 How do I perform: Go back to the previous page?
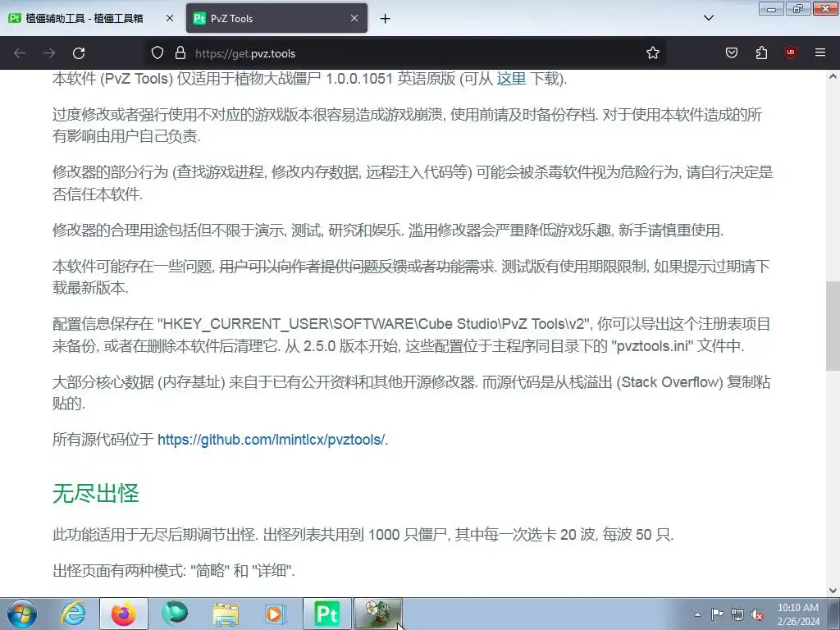(20, 53)
